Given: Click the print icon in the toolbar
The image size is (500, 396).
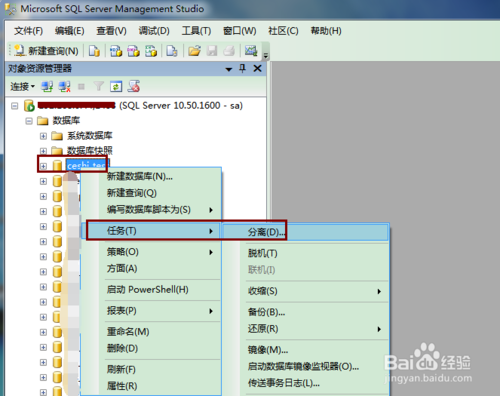Looking at the screenshot, I should coord(229,51).
